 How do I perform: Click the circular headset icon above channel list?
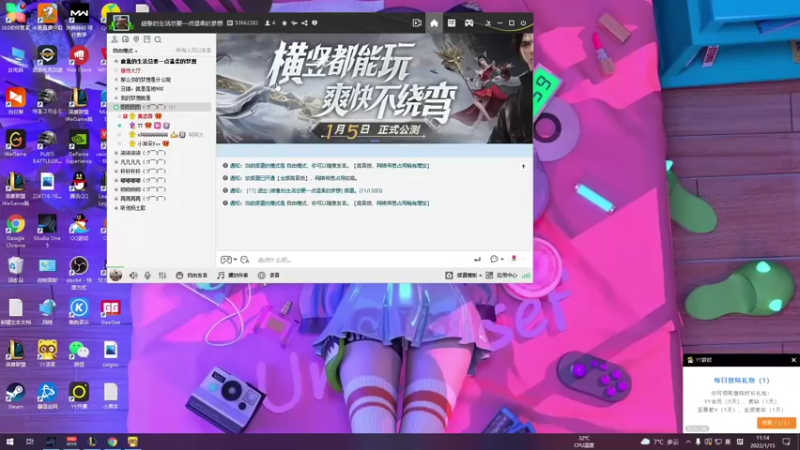tap(126, 39)
